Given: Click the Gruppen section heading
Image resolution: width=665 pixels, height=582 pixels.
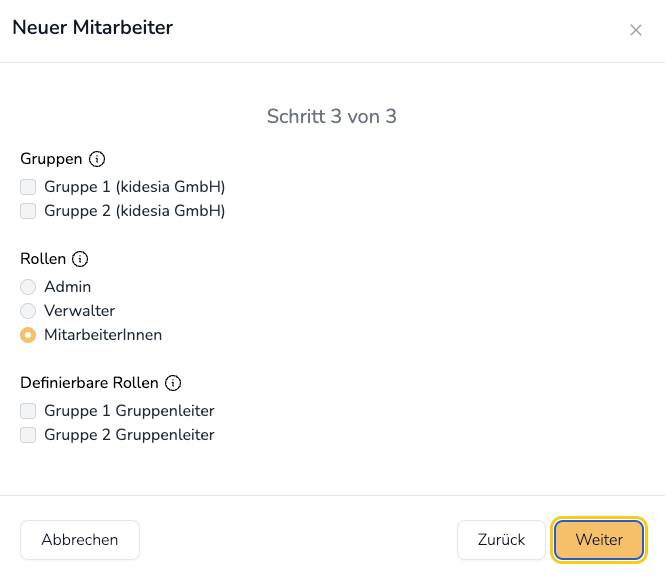Looking at the screenshot, I should coord(51,159).
